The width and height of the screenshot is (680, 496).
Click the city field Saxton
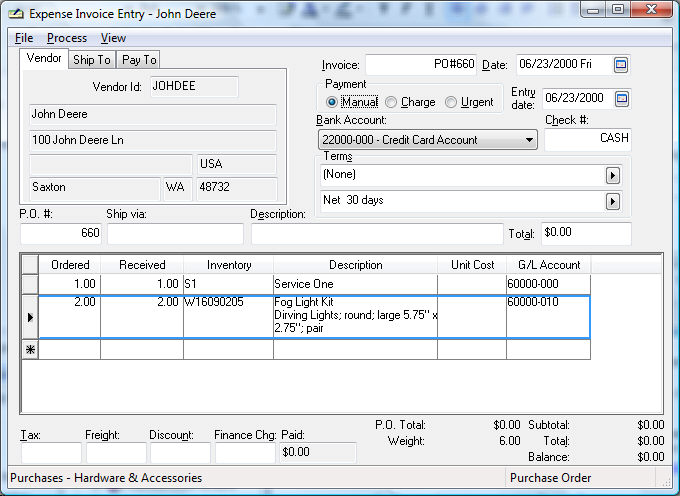point(95,188)
